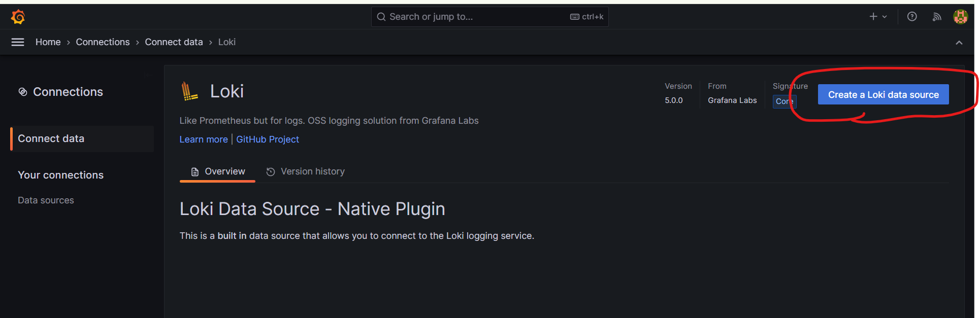The image size is (980, 318).
Task: Click the Loki Data Source - Native Plugin heading
Action: click(x=312, y=209)
